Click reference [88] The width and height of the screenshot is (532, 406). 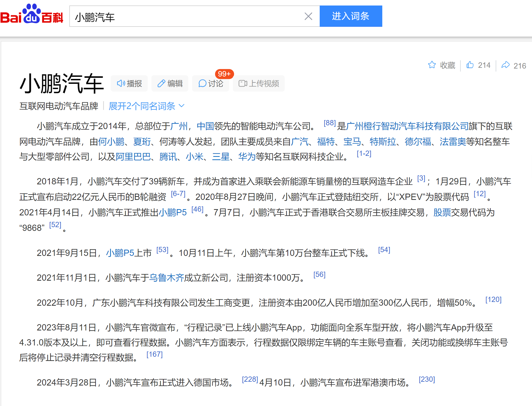pos(329,123)
